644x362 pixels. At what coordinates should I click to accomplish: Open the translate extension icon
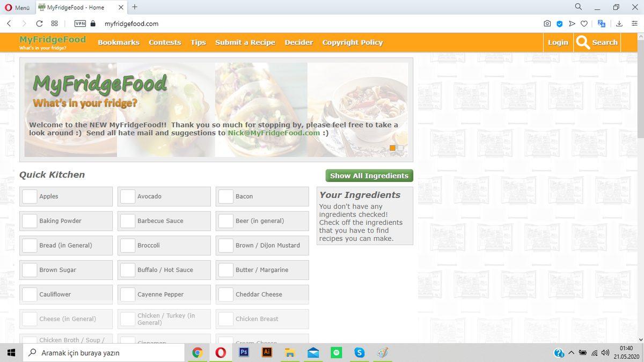(602, 24)
